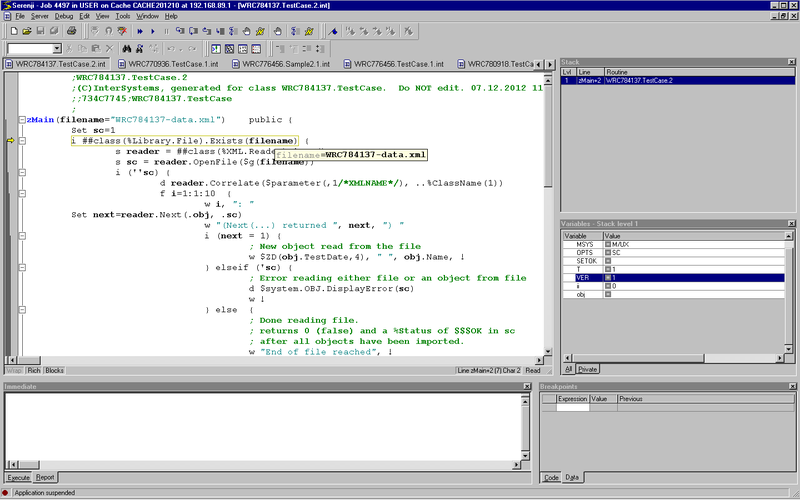
Task: Select the Report tab in Immediate panel
Action: (46, 477)
